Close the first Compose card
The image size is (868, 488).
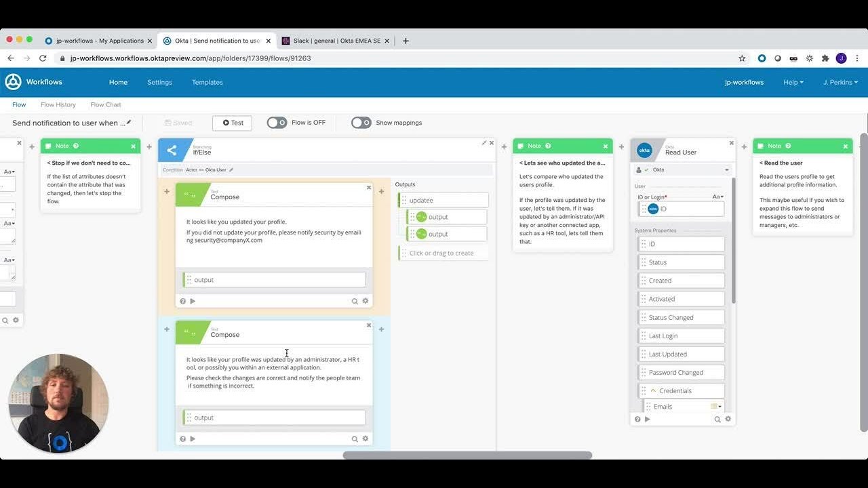(369, 188)
